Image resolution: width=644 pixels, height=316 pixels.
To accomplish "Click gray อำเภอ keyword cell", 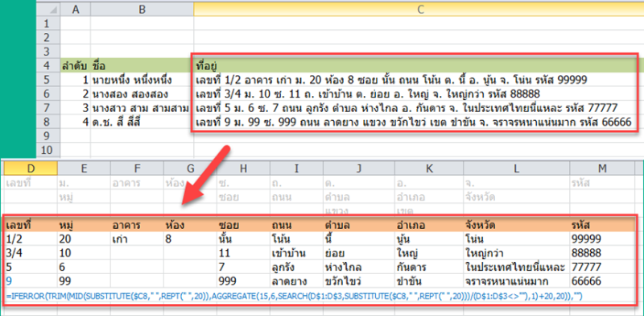I will (428, 197).
